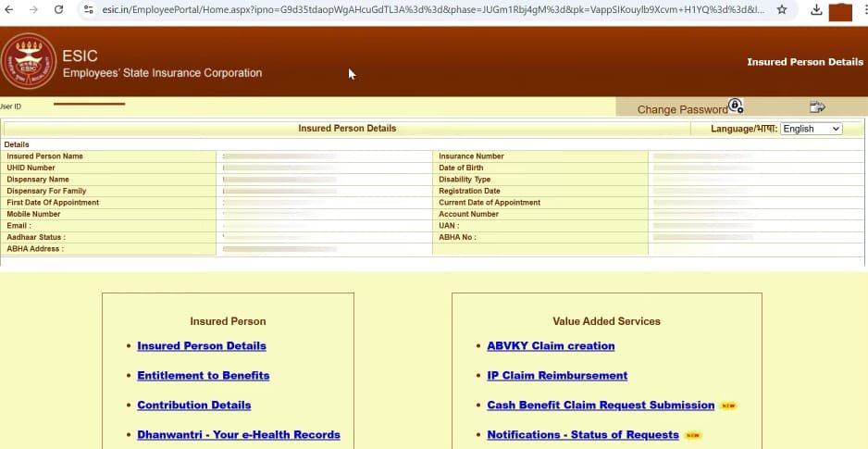Click the browser back arrow

click(9, 10)
